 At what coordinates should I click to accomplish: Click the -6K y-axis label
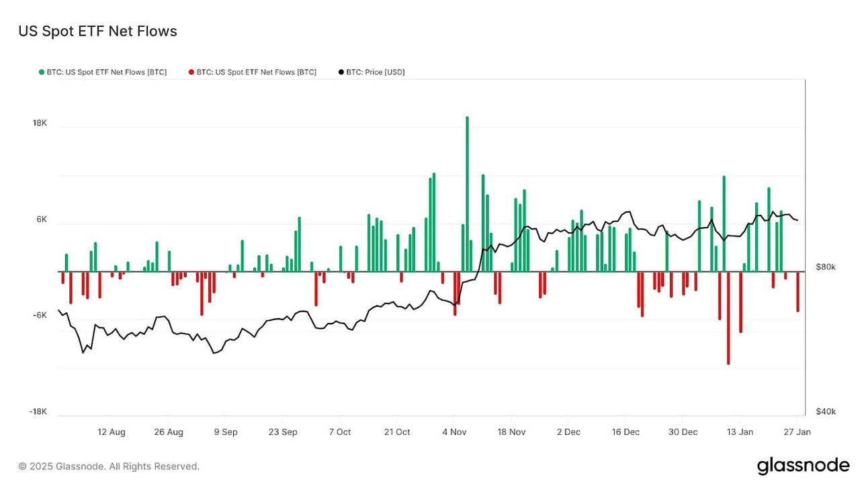pyautogui.click(x=40, y=315)
